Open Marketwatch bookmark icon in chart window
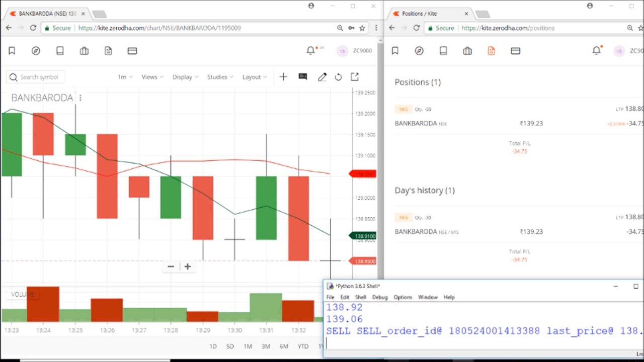Viewport: 644px width, 362px height. 12,51
